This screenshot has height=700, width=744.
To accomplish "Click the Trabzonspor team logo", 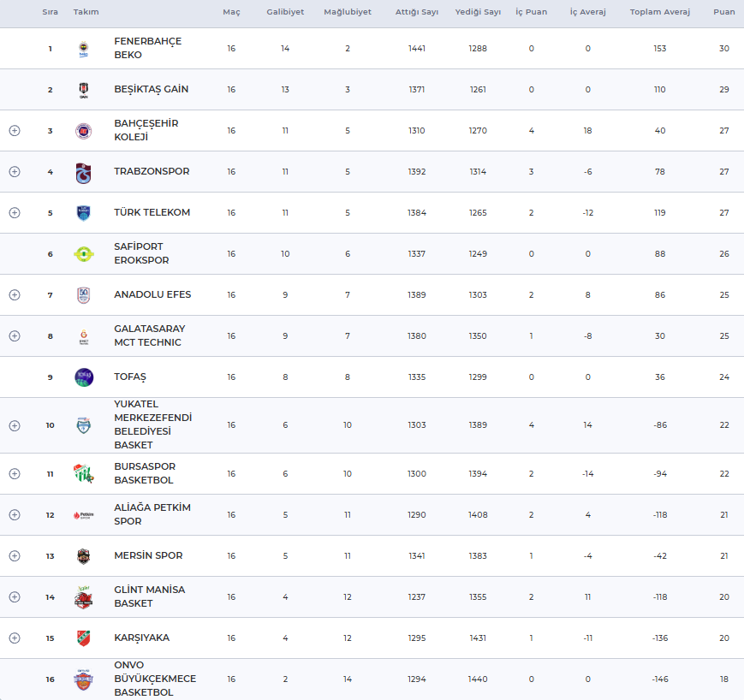I will (83, 172).
